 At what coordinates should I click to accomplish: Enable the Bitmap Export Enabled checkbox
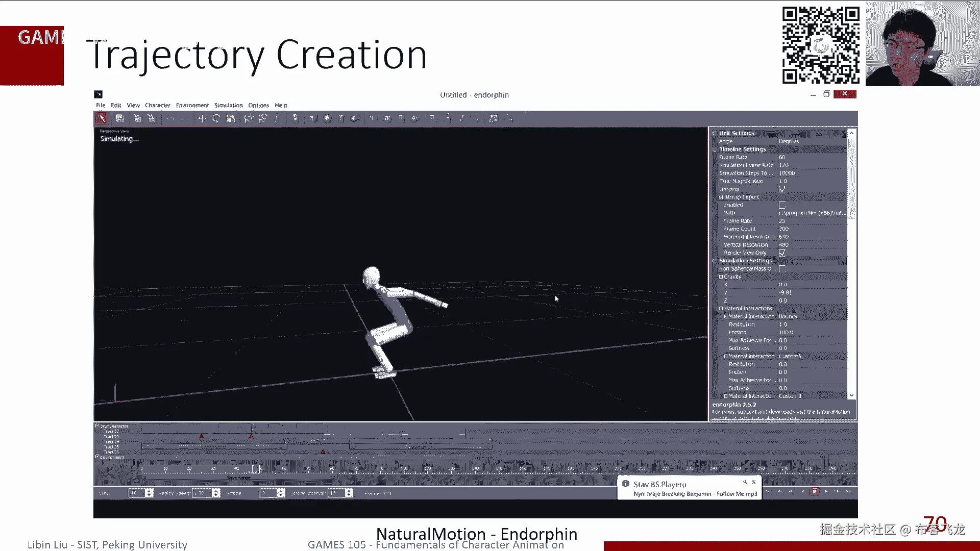tap(782, 205)
